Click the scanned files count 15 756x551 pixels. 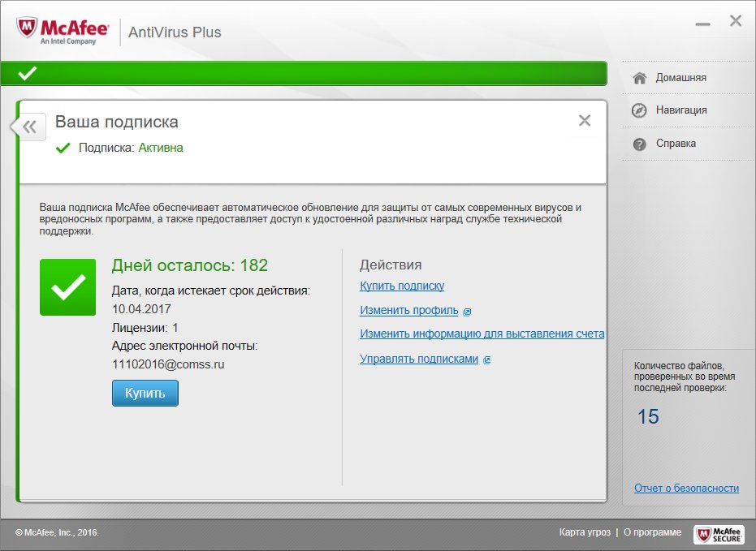tap(648, 416)
